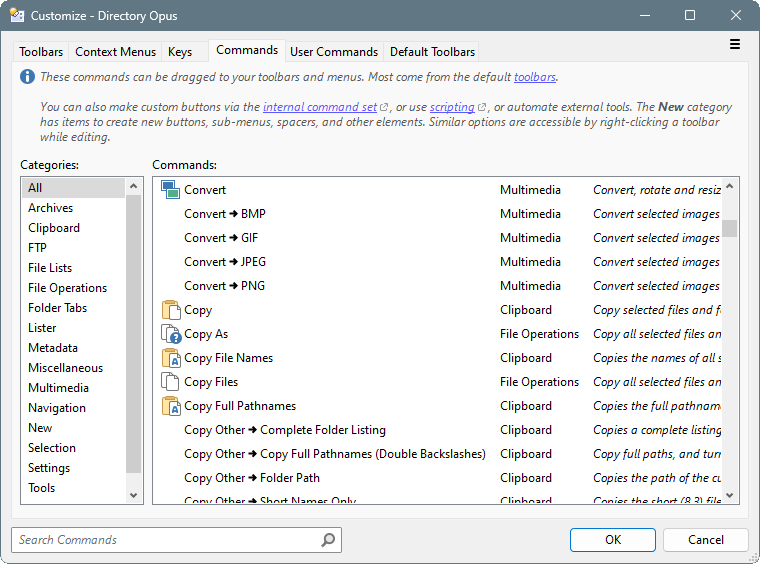Image resolution: width=760 pixels, height=564 pixels.
Task: Select the Copy Other → Folder Path command
Action: [437, 478]
